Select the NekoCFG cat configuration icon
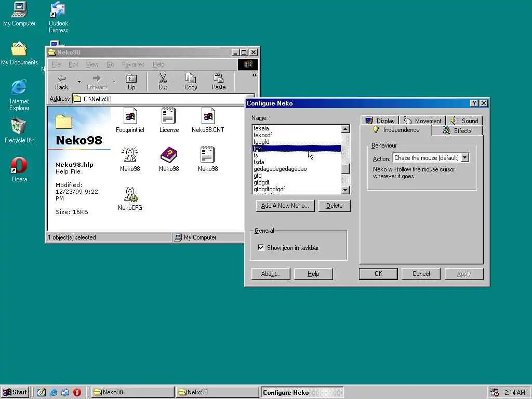 point(130,194)
